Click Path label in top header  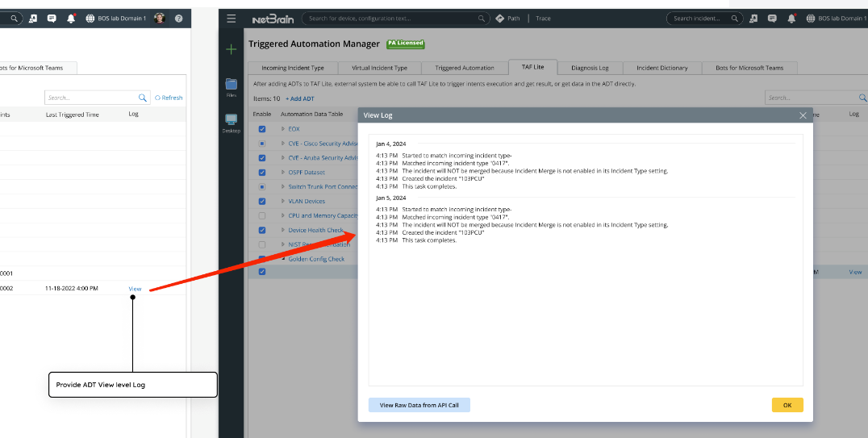tap(514, 19)
